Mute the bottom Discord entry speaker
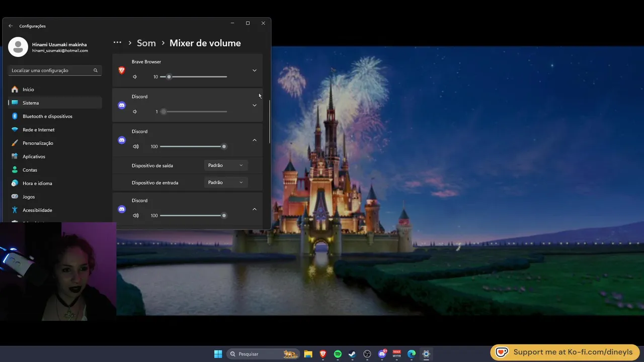Image resolution: width=644 pixels, height=362 pixels. click(x=135, y=215)
